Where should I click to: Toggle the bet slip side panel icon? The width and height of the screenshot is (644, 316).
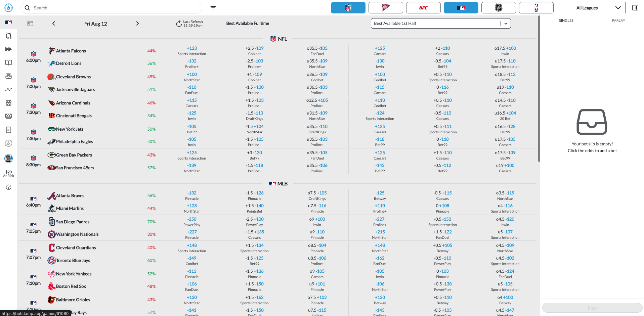(635, 8)
